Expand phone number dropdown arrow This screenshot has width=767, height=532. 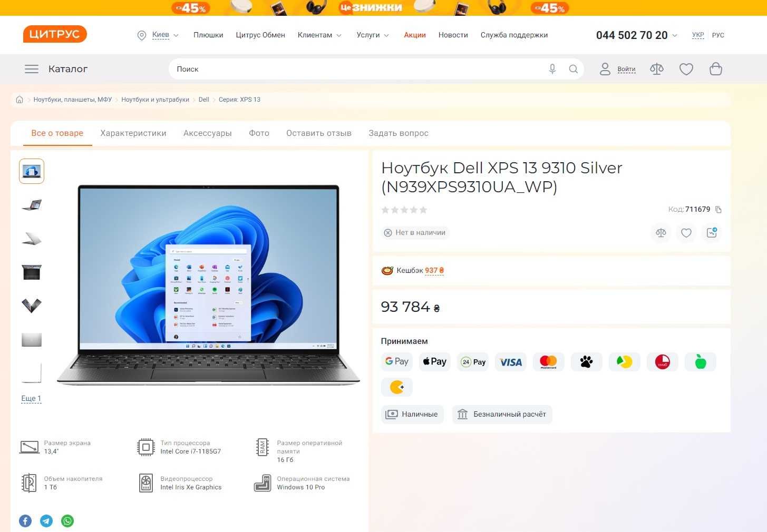tap(675, 35)
